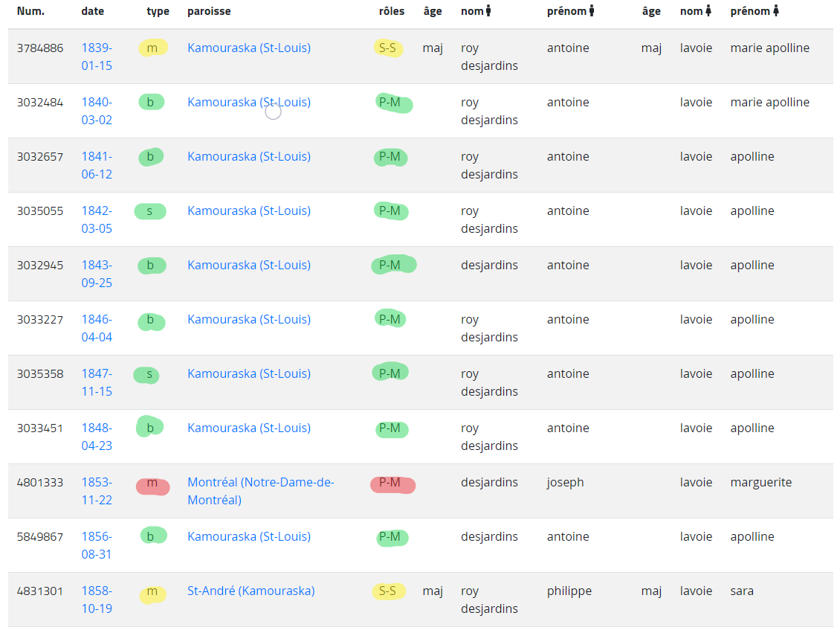
Task: Click the male person icon beside first nom header
Action: coord(488,10)
